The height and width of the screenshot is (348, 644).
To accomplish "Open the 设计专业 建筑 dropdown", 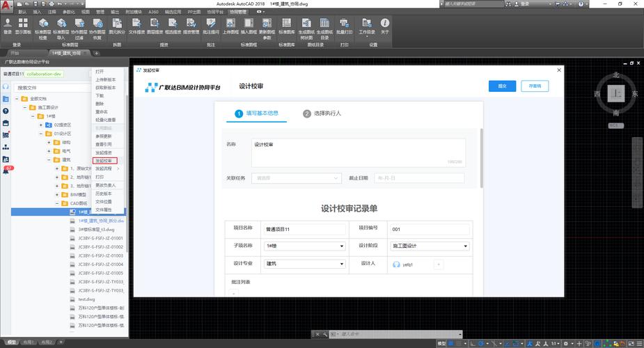I will (x=304, y=264).
